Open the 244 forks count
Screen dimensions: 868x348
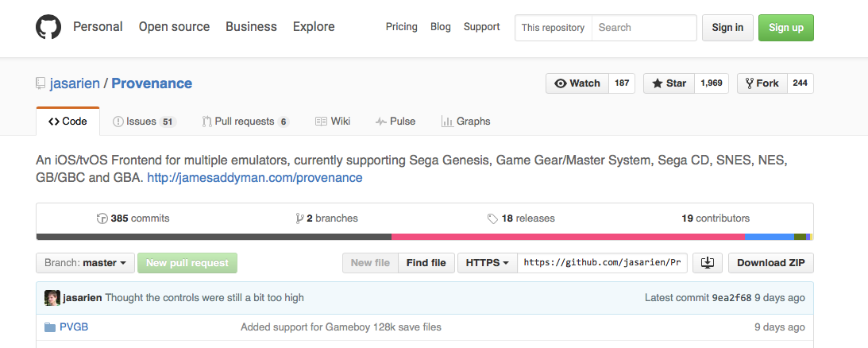coord(800,83)
